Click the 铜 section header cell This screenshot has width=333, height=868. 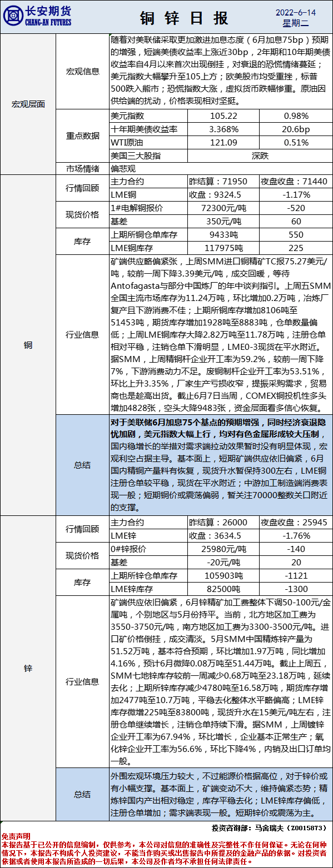coord(28,345)
